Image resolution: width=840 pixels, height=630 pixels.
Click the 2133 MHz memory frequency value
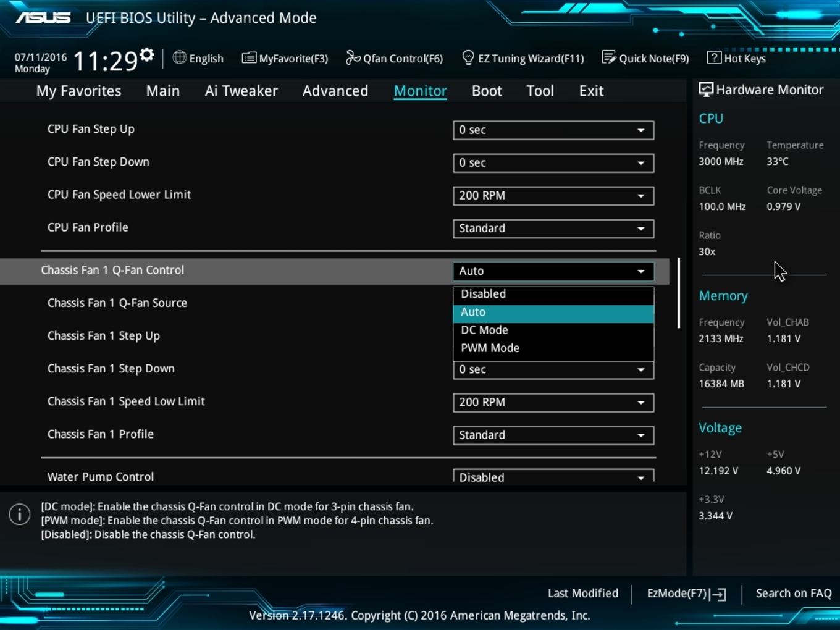721,338
